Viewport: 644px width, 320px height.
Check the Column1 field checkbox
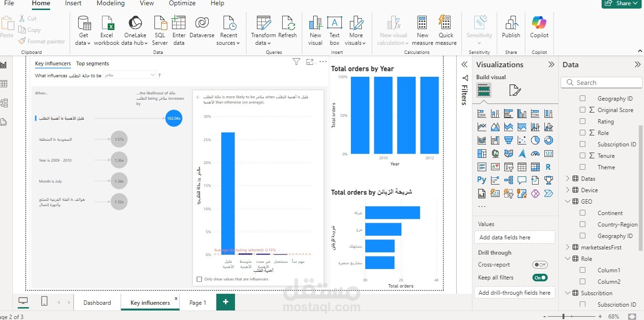point(583,270)
